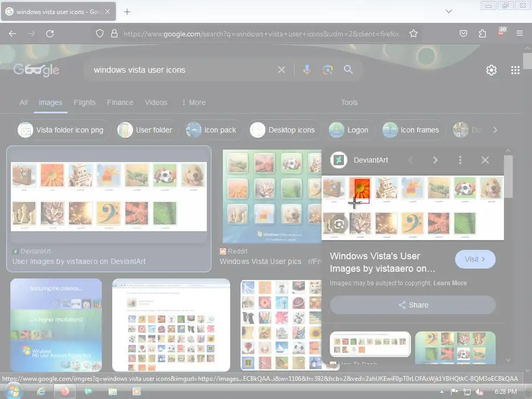Filter results by Logon chip
The height and width of the screenshot is (399, 532).
coord(351,130)
